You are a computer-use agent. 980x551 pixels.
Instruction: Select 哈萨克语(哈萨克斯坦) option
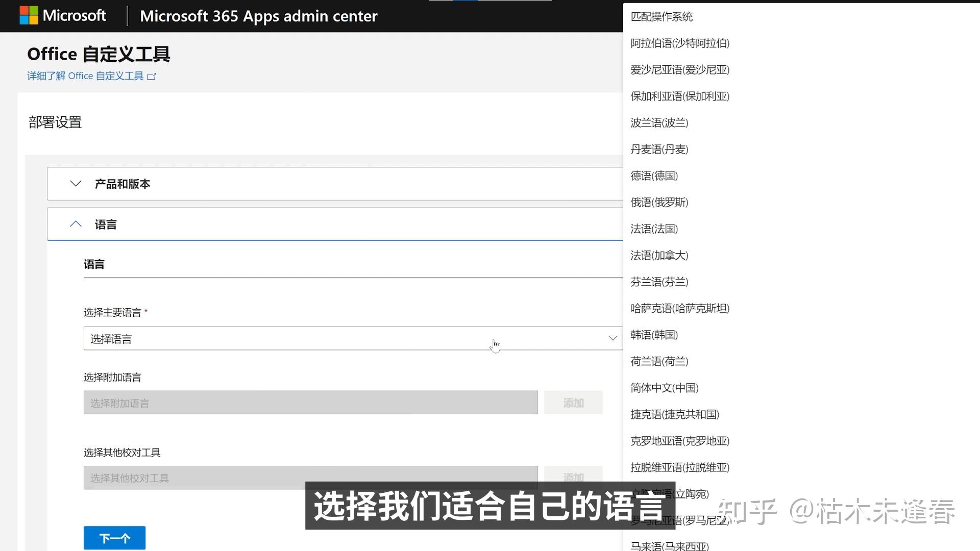680,309
